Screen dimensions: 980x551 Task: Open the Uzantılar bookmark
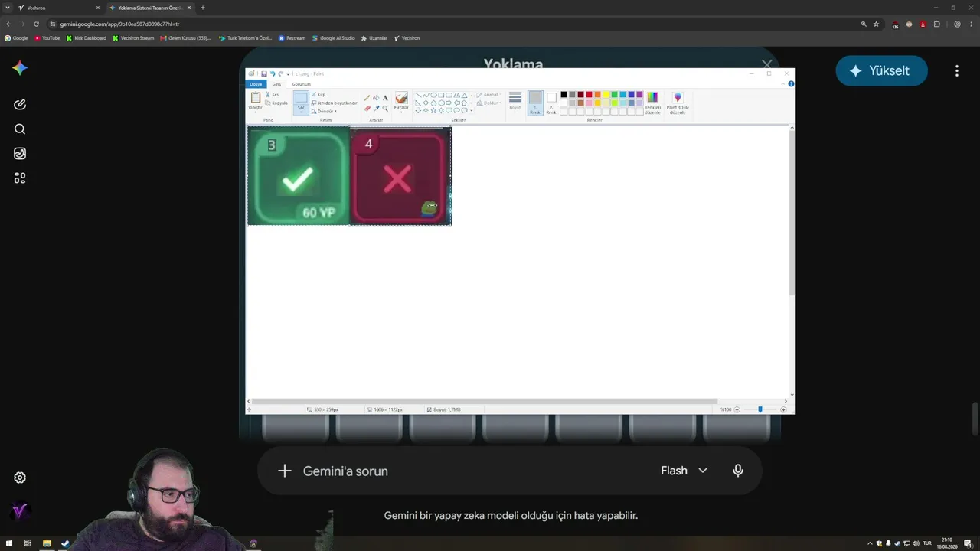(374, 37)
